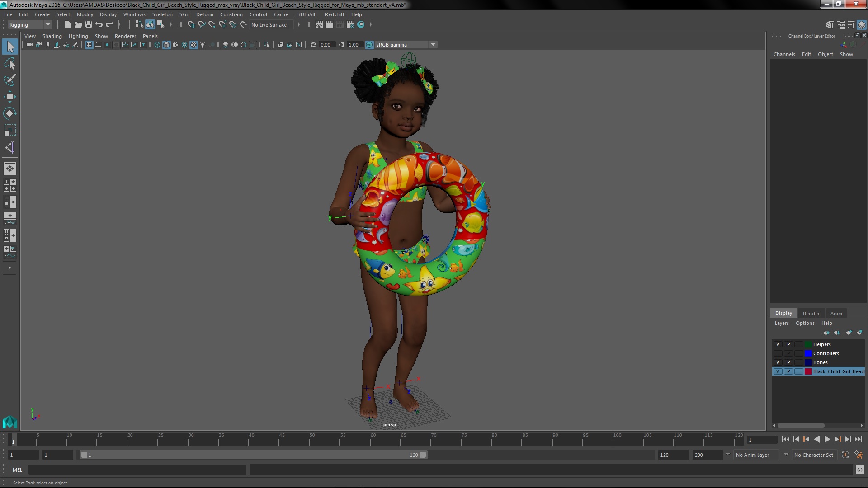This screenshot has height=488, width=868.
Task: Toggle visibility of Controllers layer
Action: (778, 353)
